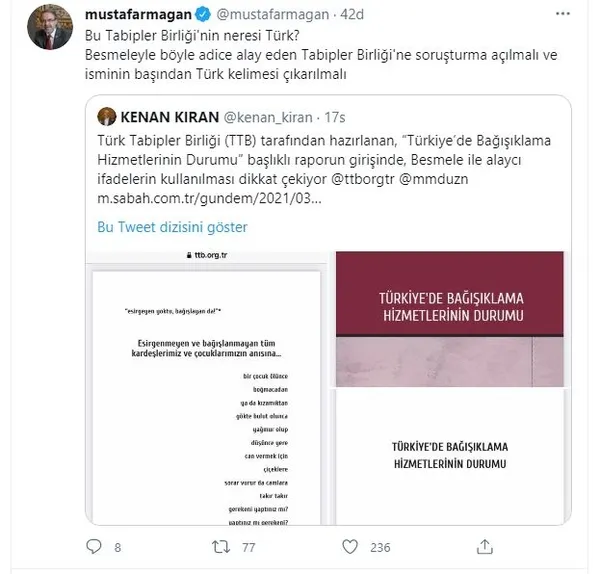Open the m.sabah.com.tr article link

(x=209, y=198)
